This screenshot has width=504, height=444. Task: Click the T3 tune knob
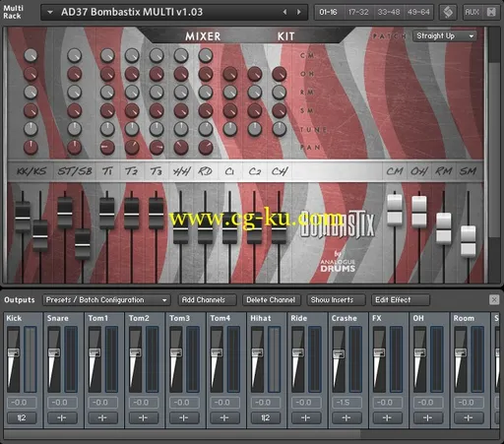(x=157, y=129)
